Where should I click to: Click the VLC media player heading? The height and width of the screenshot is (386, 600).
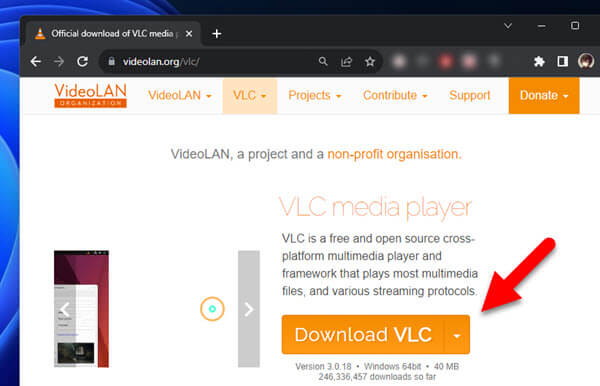coord(375,208)
